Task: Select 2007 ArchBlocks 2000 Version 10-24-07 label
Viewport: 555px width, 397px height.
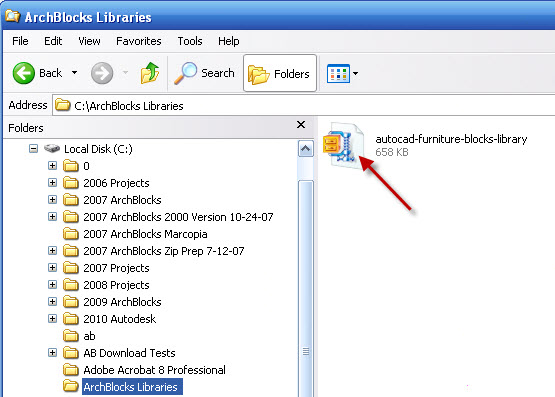Action: 178,217
